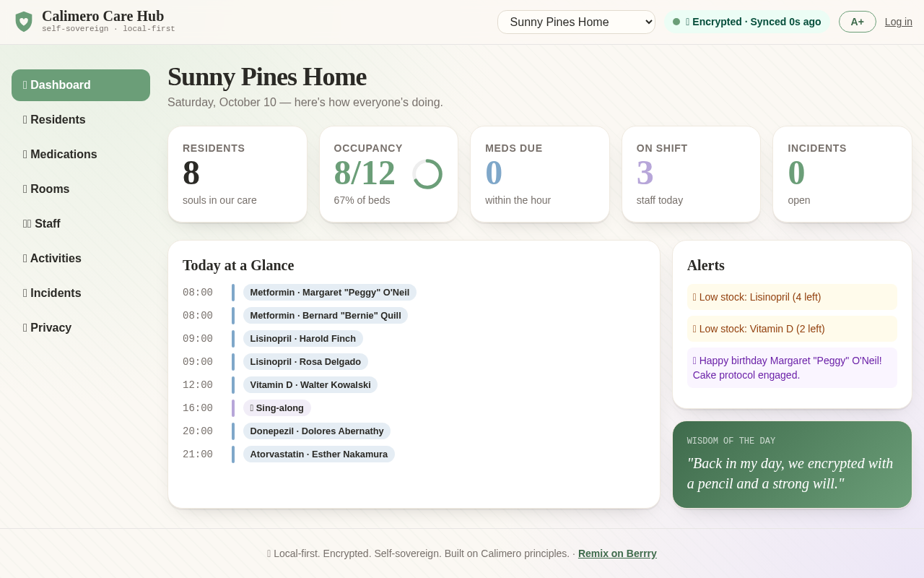Click the Happy birthday Margaret alert
This screenshot has width=924, height=578.
coord(792,368)
